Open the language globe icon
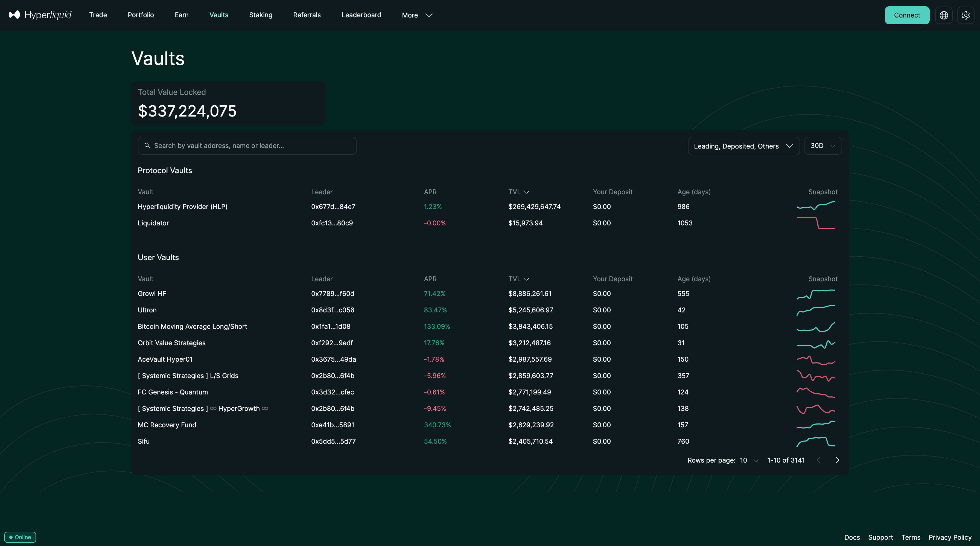Viewport: 980px width, 546px height. click(x=943, y=15)
